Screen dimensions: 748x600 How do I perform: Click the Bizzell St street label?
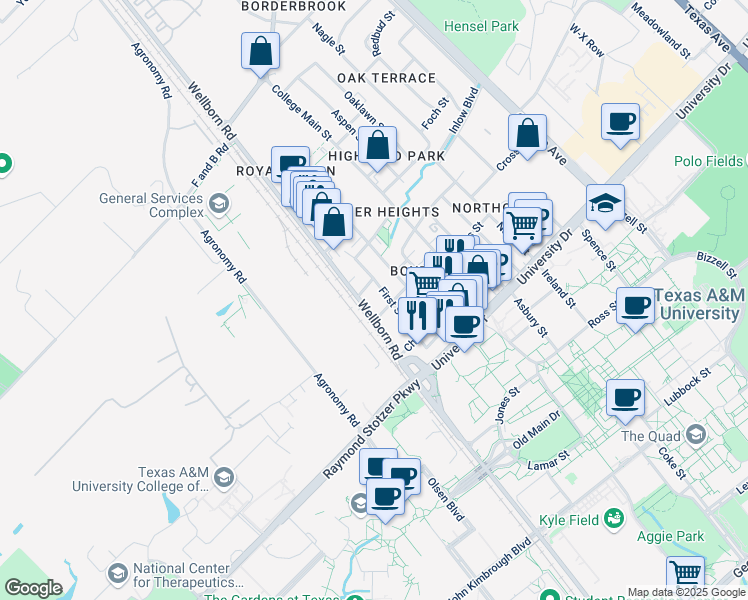[717, 265]
